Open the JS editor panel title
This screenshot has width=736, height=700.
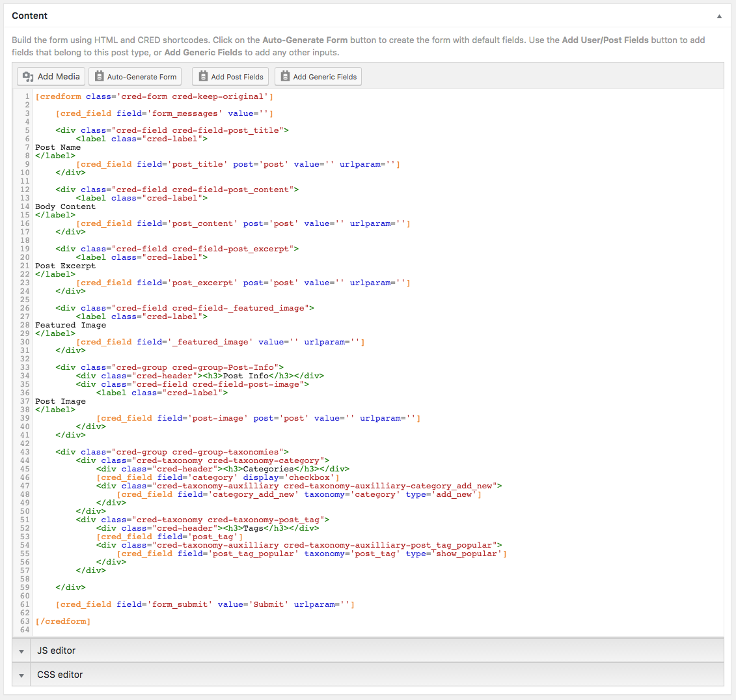57,651
